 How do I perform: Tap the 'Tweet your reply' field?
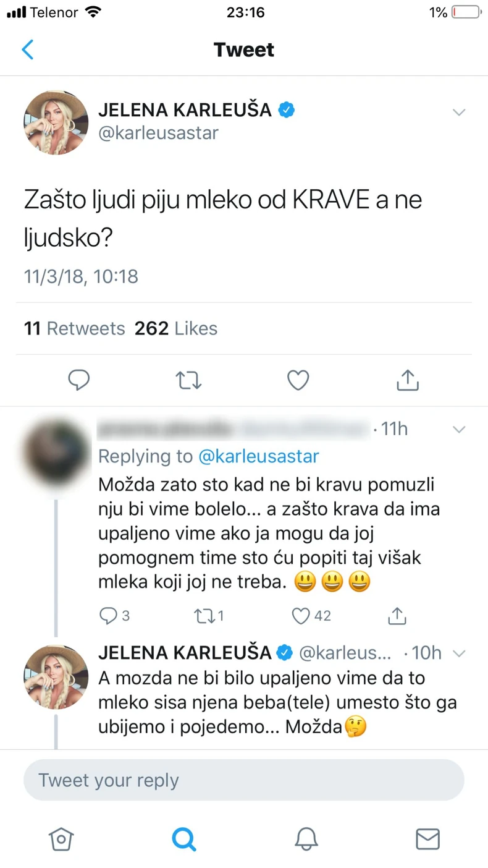coord(243,780)
